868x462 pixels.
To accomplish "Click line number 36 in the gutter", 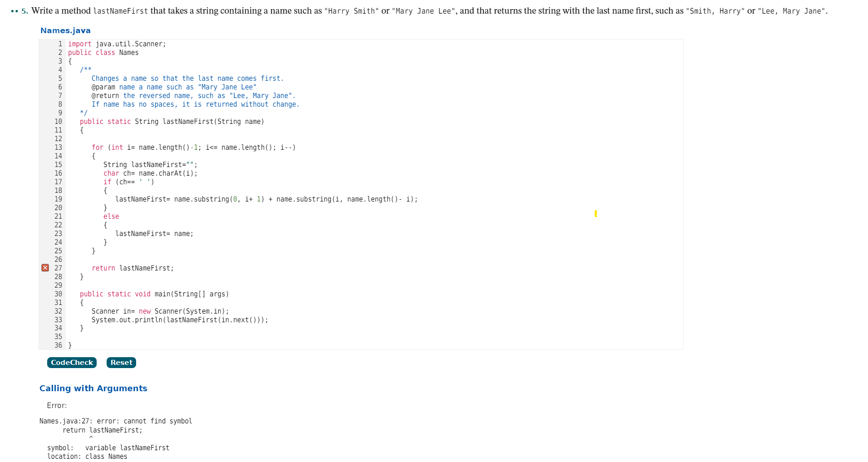I will click(58, 345).
